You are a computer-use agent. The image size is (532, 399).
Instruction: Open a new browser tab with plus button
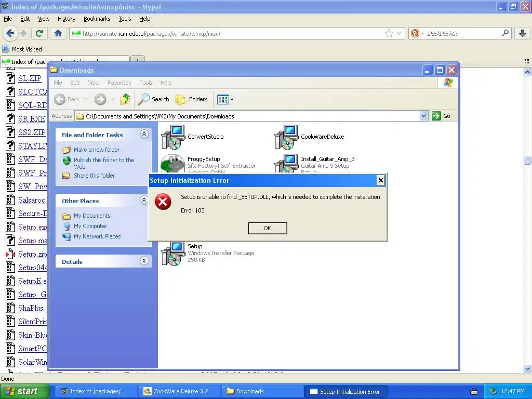(x=137, y=59)
